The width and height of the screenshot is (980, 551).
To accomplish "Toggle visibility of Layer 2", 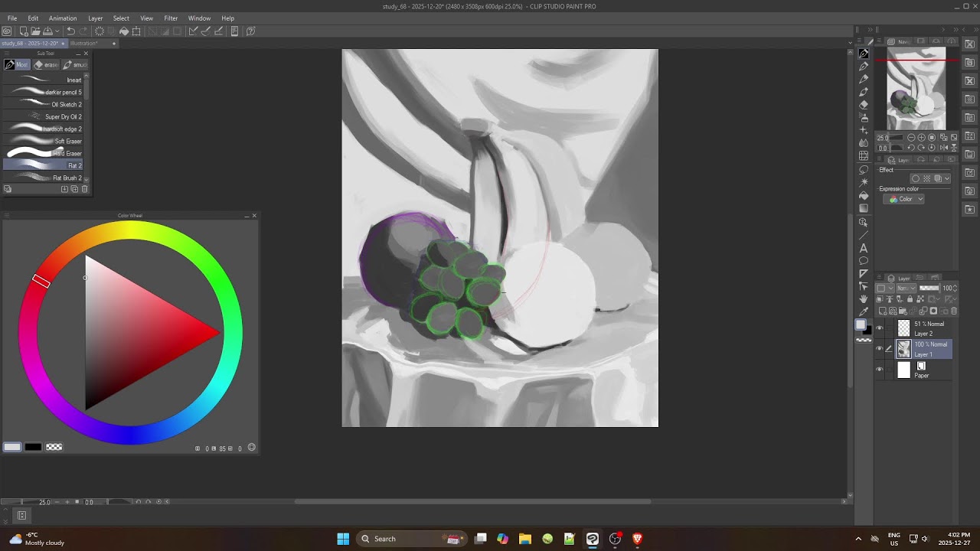I will pos(879,328).
